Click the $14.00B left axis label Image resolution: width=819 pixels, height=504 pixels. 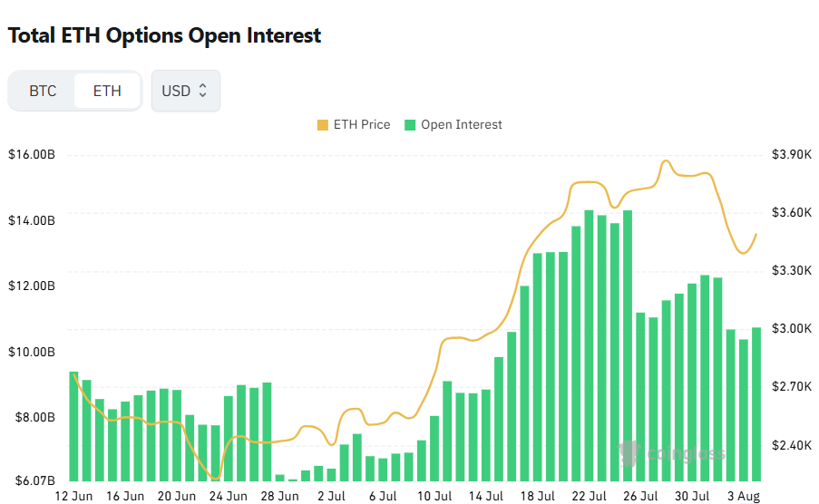32,220
